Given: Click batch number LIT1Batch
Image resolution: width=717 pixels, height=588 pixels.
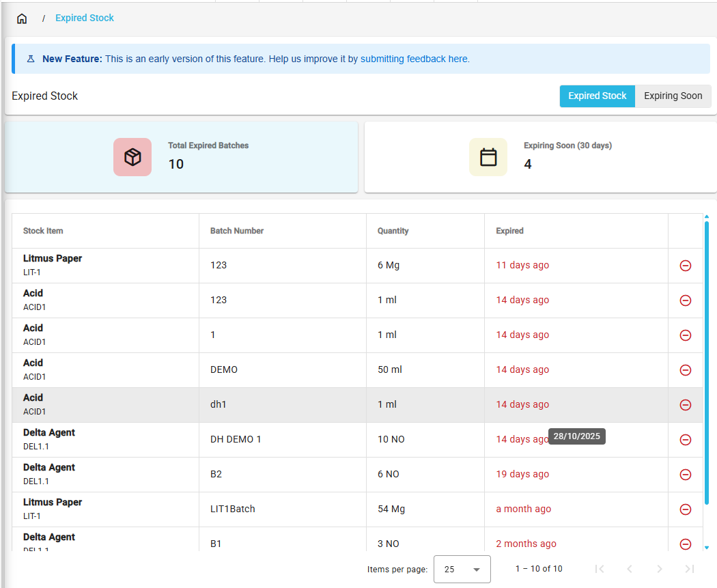Looking at the screenshot, I should click(233, 509).
